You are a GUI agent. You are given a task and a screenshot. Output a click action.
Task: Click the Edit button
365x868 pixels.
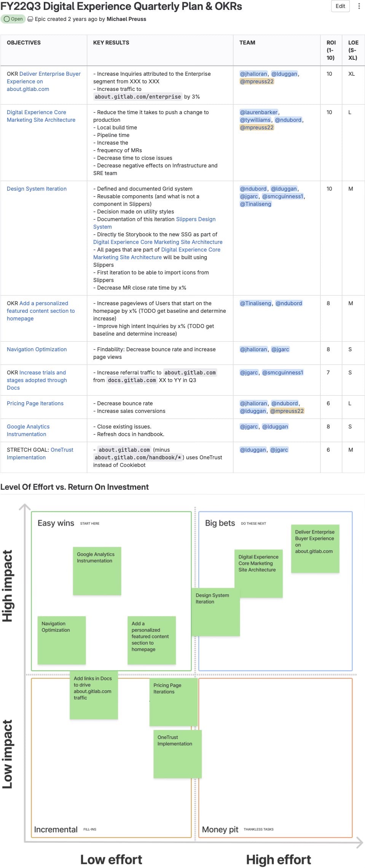click(340, 6)
